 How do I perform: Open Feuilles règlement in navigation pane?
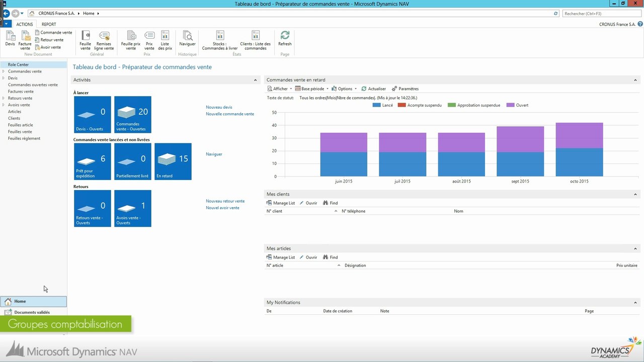coord(24,138)
